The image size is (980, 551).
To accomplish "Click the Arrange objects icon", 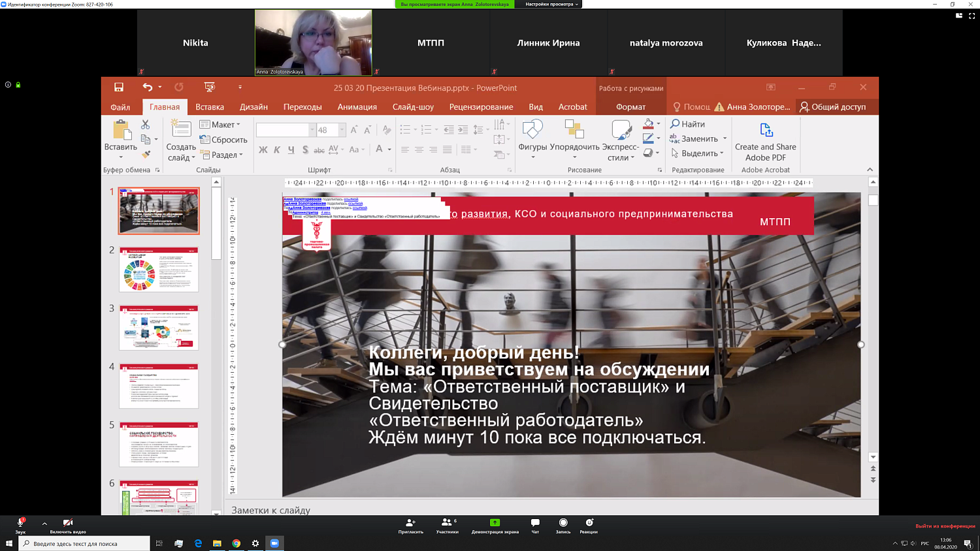I will [x=574, y=129].
